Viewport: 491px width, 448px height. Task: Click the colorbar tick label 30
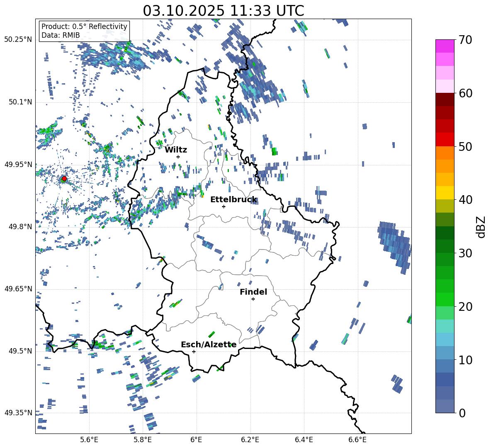[465, 253]
